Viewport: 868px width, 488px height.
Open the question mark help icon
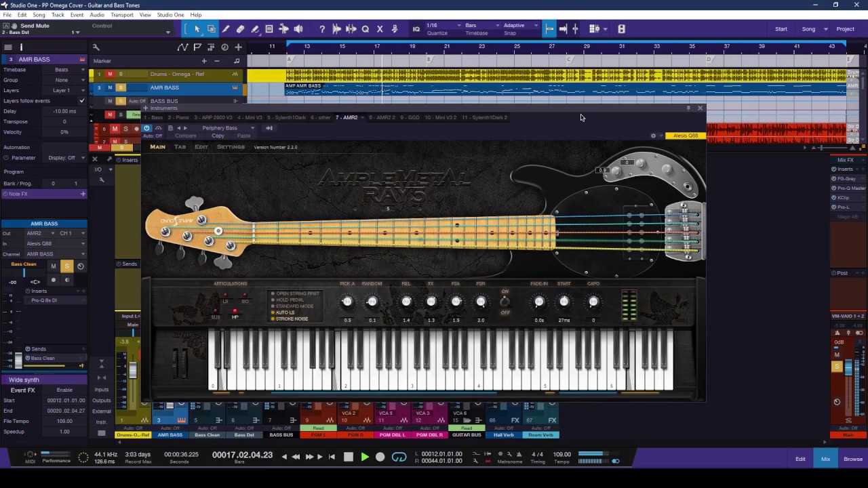pos(322,29)
